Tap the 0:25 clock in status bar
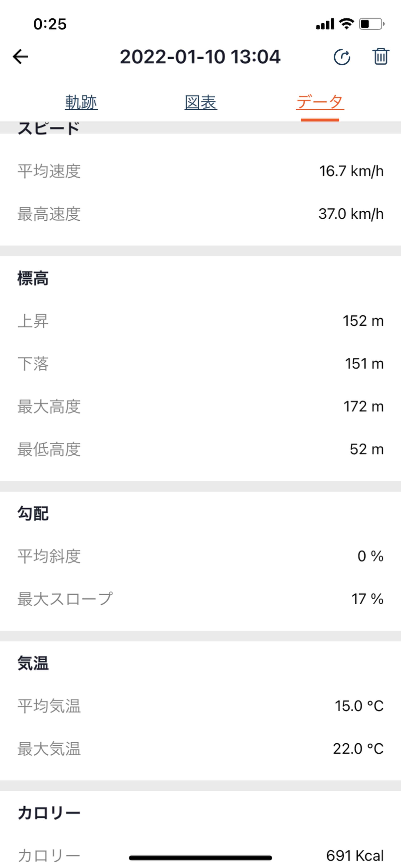This screenshot has height=868, width=401. click(50, 24)
